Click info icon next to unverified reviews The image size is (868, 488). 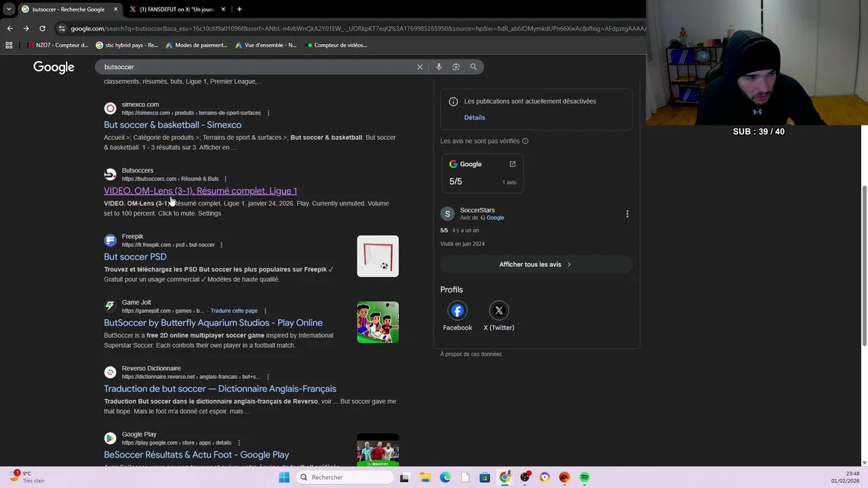pyautogui.click(x=525, y=141)
